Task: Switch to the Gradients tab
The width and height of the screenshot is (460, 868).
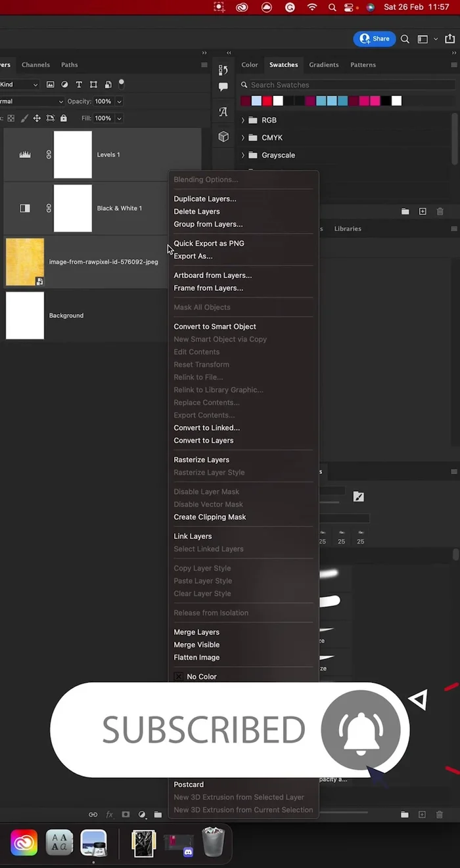Action: click(323, 65)
